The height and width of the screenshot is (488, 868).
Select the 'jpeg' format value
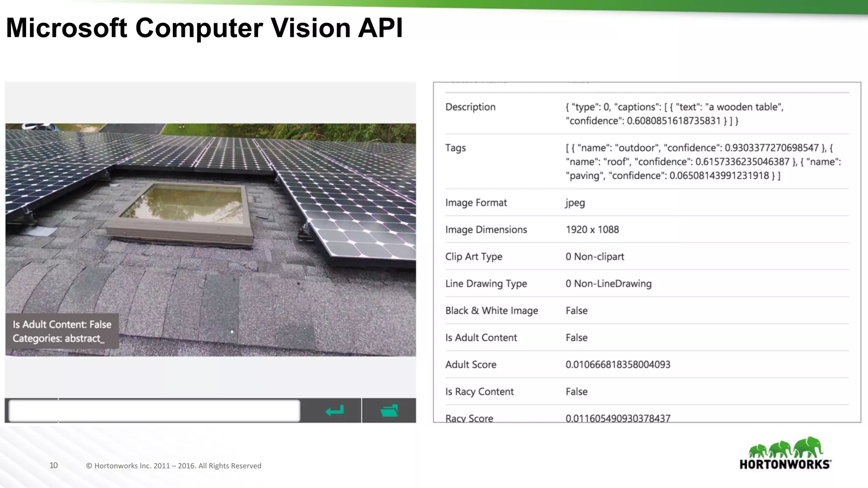575,203
